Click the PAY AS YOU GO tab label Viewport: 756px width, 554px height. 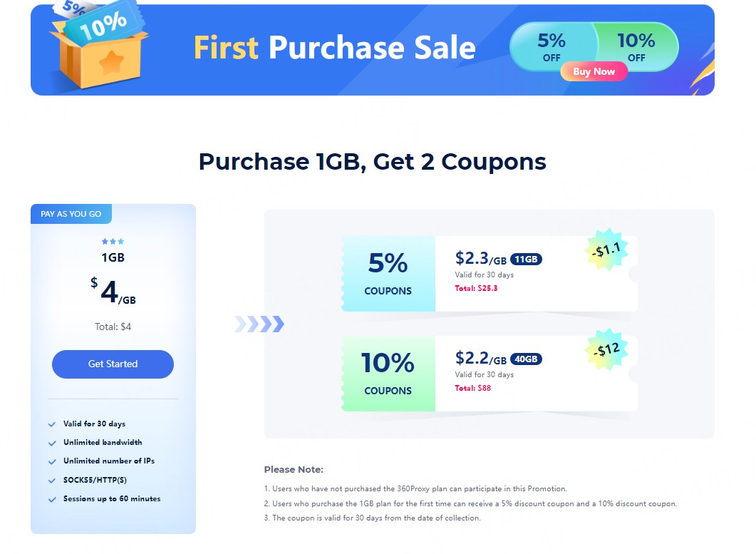click(x=71, y=214)
